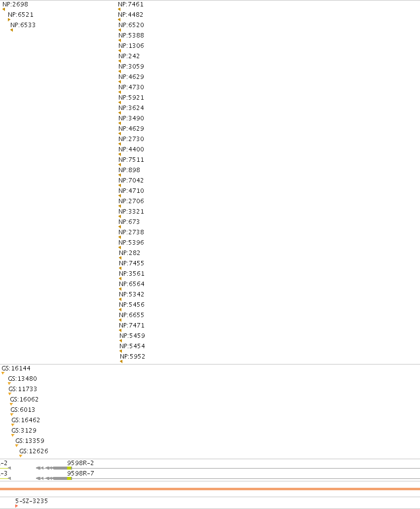Click the orange chromosome band bar
This screenshot has width=420, height=509.
point(210,489)
